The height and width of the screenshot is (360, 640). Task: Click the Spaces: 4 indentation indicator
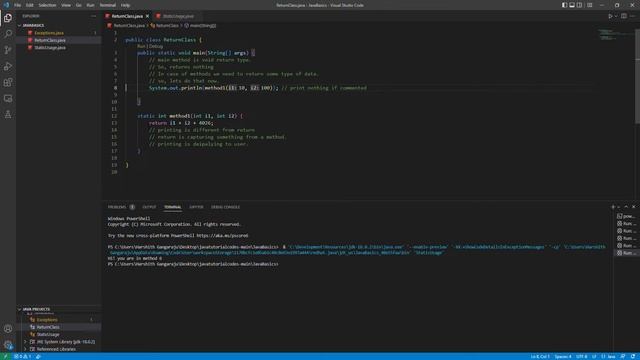point(563,356)
